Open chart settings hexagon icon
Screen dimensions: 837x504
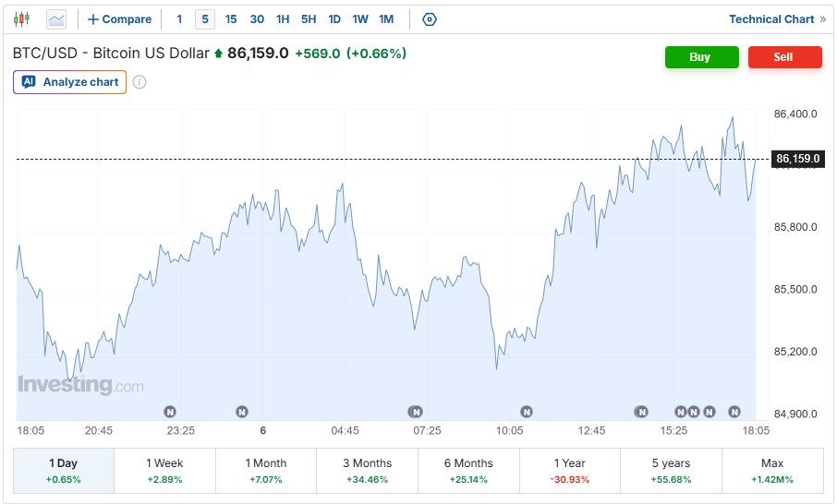click(x=430, y=19)
